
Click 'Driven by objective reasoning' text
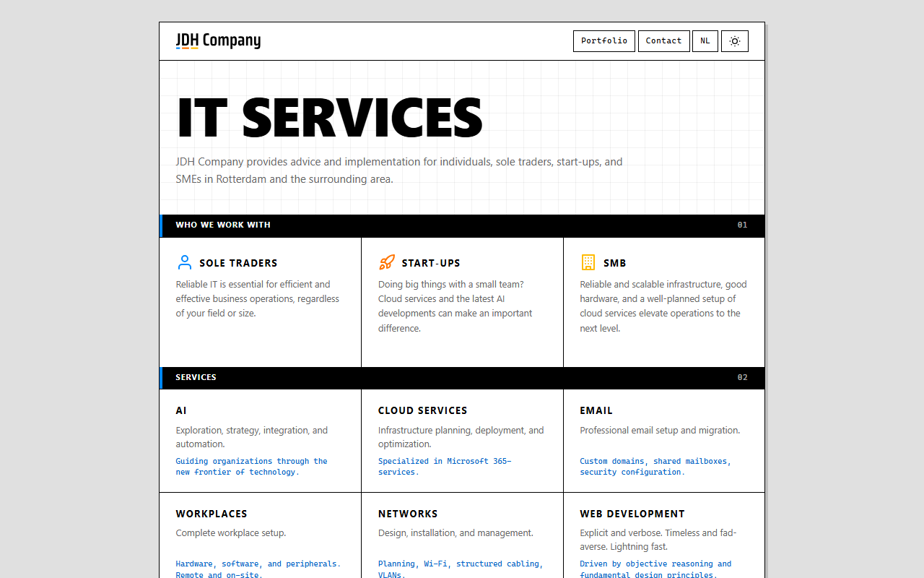[655, 569]
